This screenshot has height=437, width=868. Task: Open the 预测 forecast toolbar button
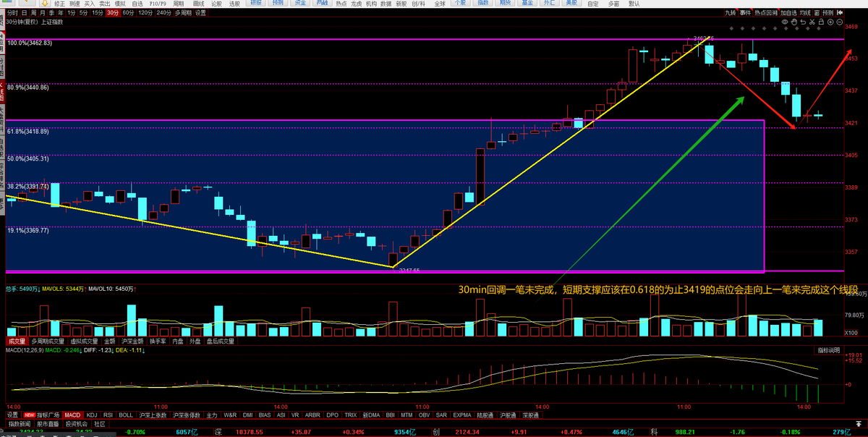tap(278, 3)
